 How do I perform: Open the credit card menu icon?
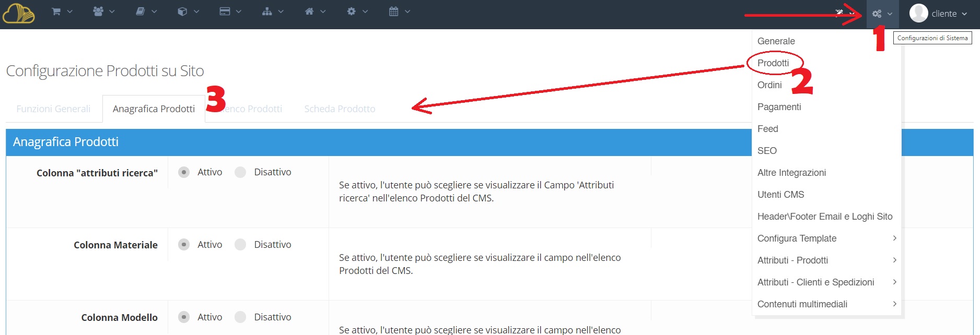point(225,11)
